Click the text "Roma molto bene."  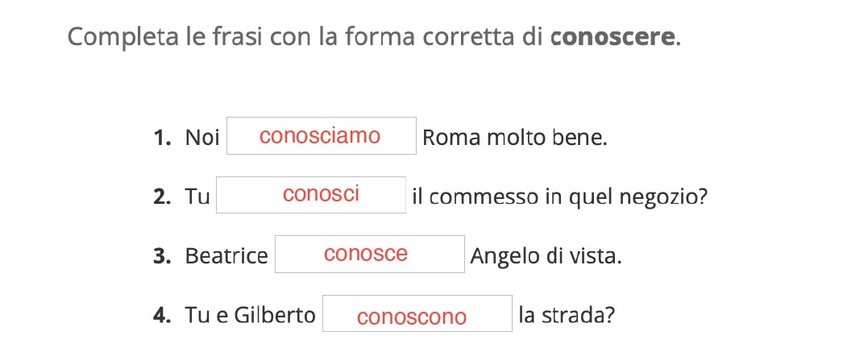(513, 138)
